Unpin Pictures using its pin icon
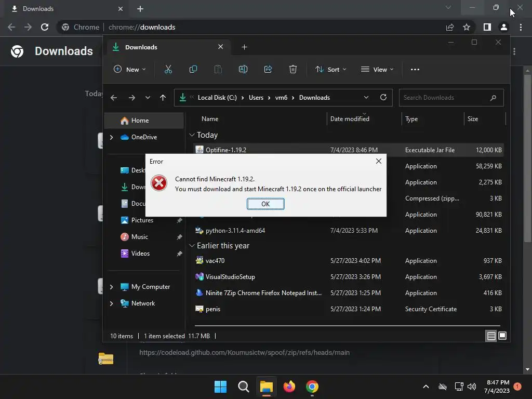 179,220
